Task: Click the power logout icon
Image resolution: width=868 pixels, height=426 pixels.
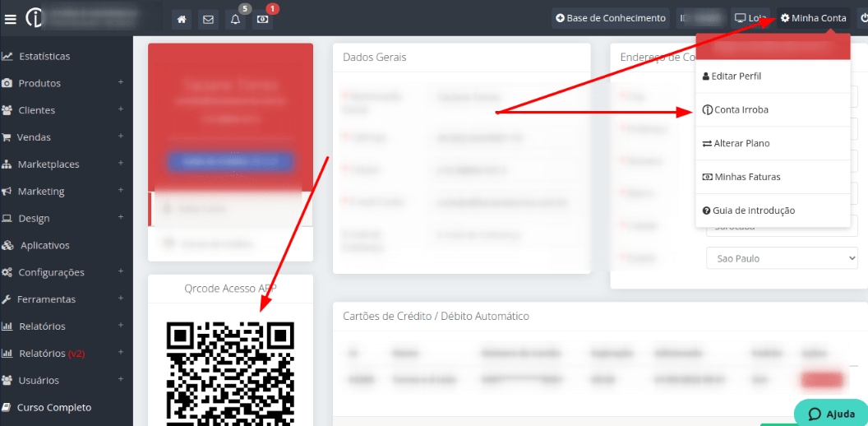Action: click(x=863, y=18)
